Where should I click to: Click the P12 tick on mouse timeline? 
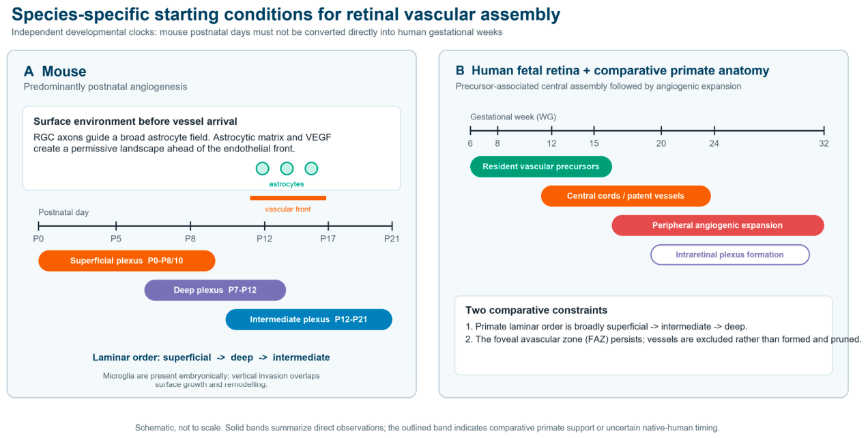tap(264, 226)
